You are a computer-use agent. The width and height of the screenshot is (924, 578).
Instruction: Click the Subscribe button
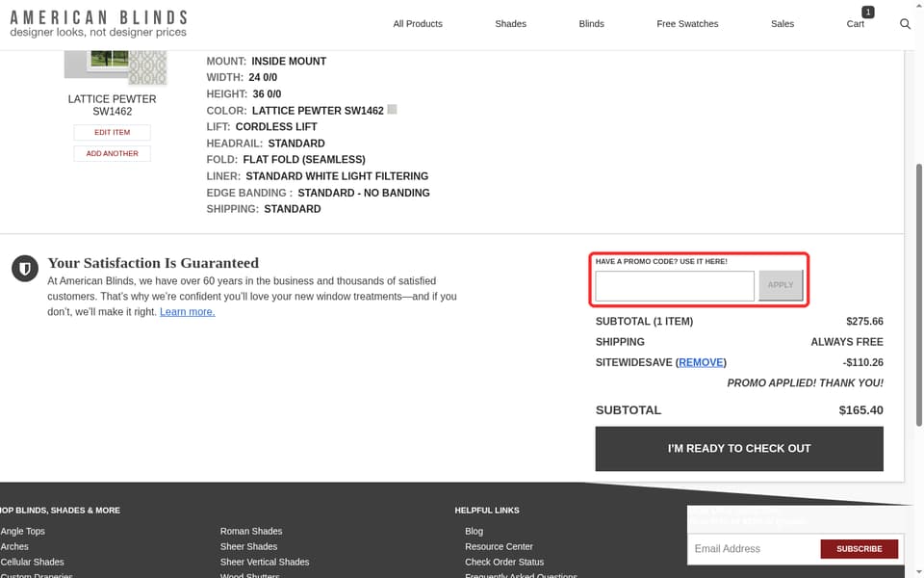point(860,548)
